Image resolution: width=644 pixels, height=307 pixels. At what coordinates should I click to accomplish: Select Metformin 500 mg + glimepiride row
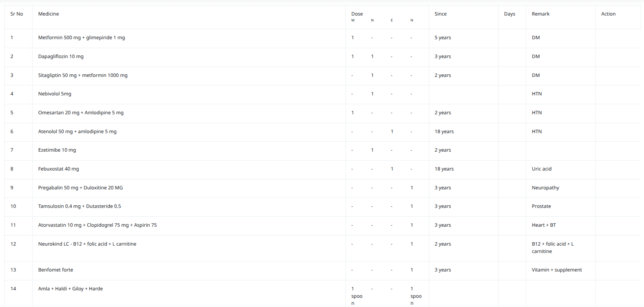(x=81, y=38)
